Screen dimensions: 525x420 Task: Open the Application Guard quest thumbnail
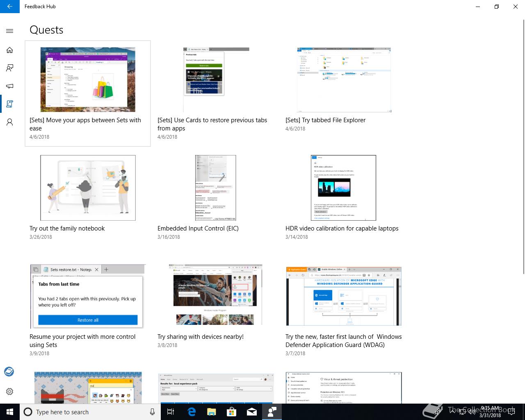pos(344,296)
